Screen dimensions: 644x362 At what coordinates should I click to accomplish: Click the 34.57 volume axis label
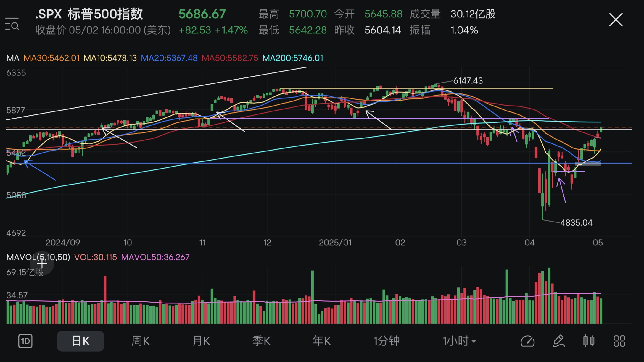17,295
